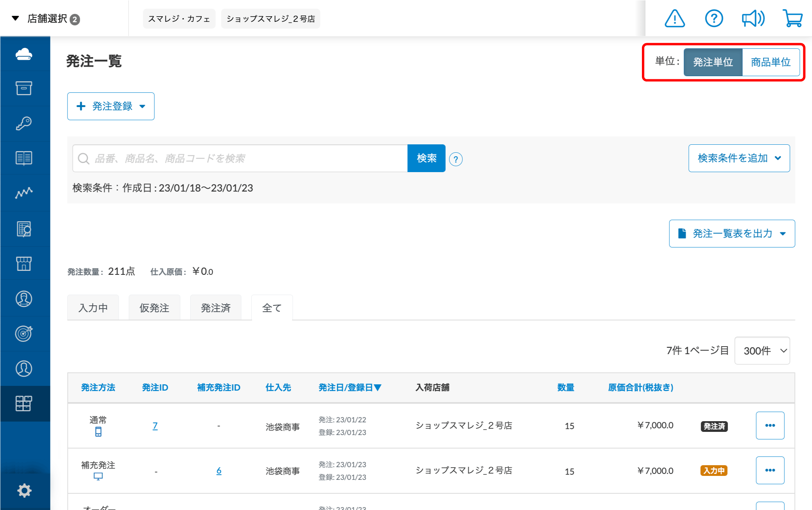Open the shopping cart icon
This screenshot has width=812, height=510.
coord(793,19)
